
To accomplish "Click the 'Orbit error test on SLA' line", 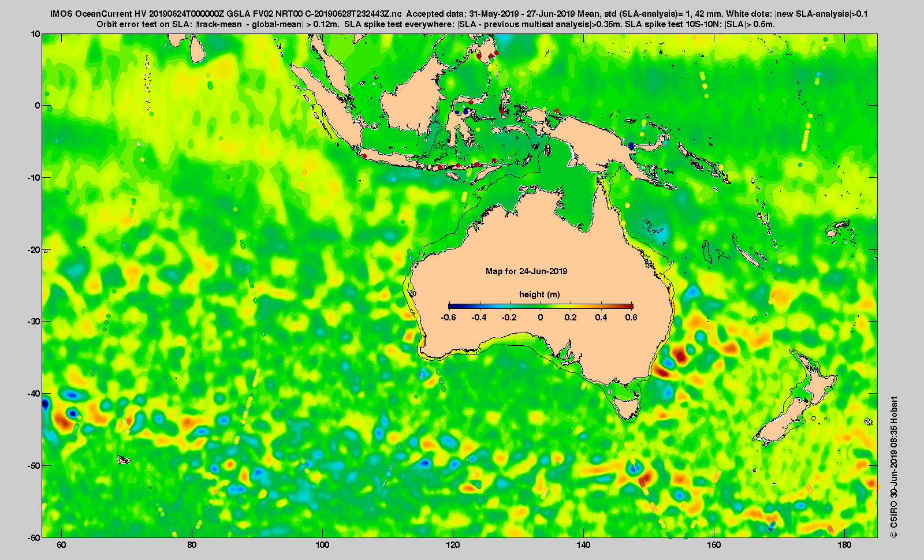I will tap(436, 24).
